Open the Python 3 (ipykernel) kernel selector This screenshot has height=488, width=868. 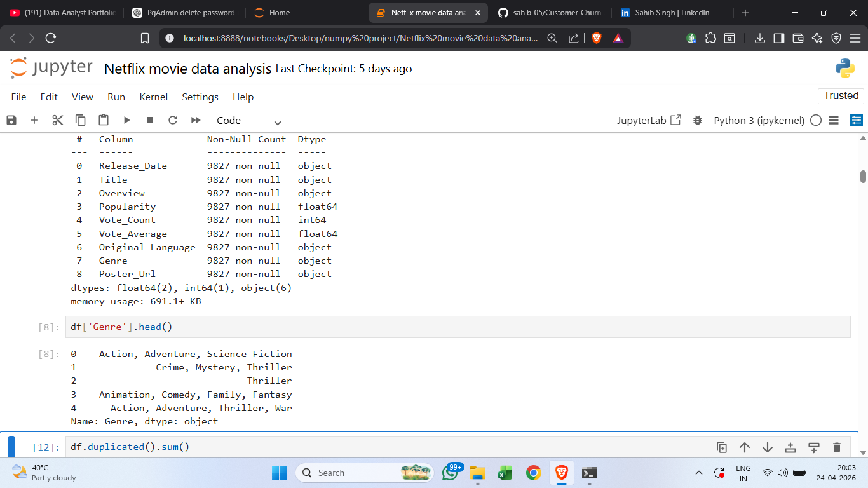(759, 120)
